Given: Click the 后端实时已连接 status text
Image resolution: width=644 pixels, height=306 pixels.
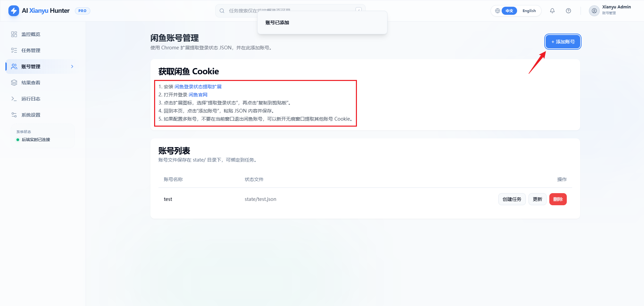Looking at the screenshot, I should point(36,140).
